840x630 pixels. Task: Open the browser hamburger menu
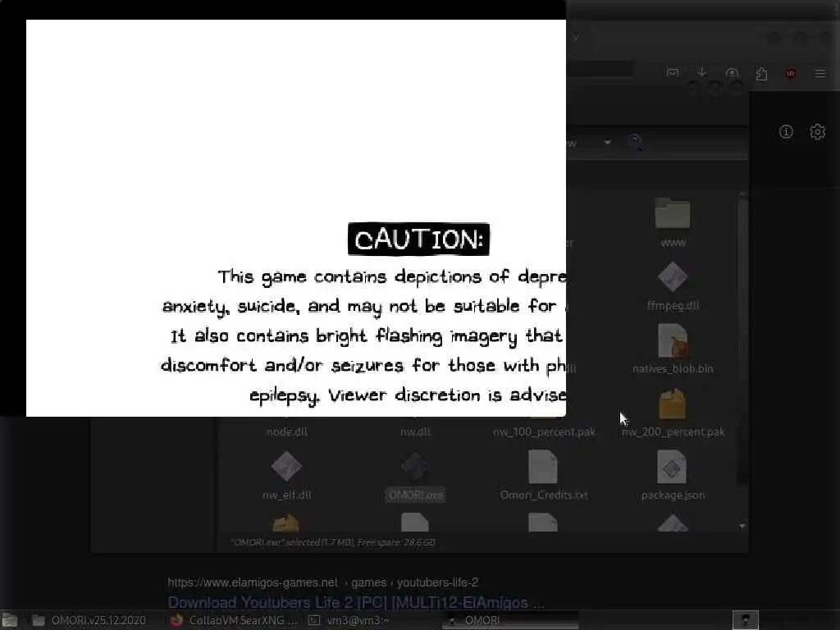coord(820,73)
